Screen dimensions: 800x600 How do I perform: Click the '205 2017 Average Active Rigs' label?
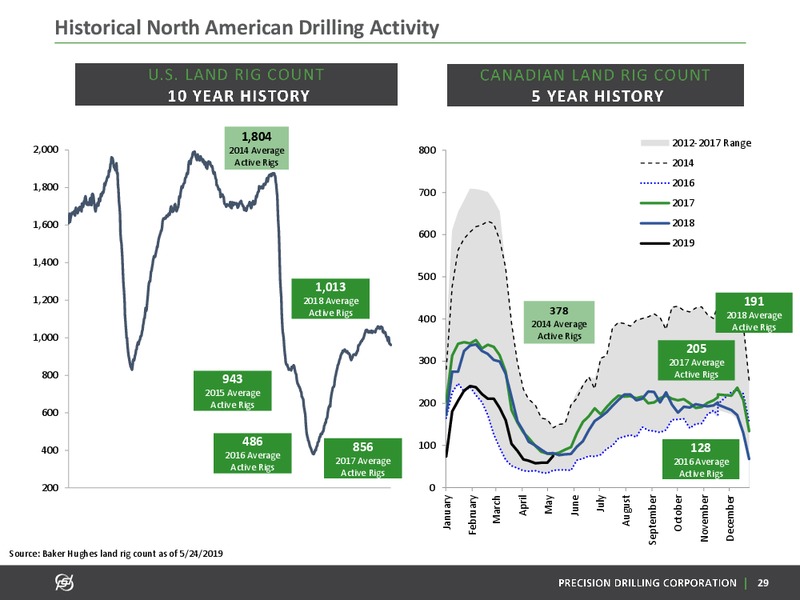(x=696, y=360)
